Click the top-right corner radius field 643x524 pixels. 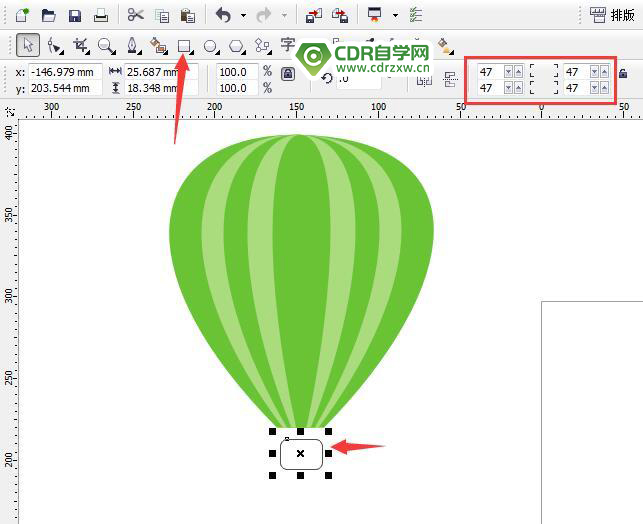click(x=577, y=72)
